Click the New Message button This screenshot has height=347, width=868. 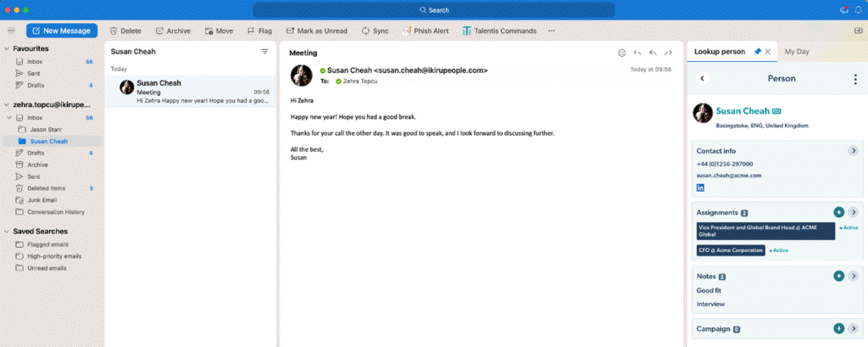pyautogui.click(x=62, y=31)
